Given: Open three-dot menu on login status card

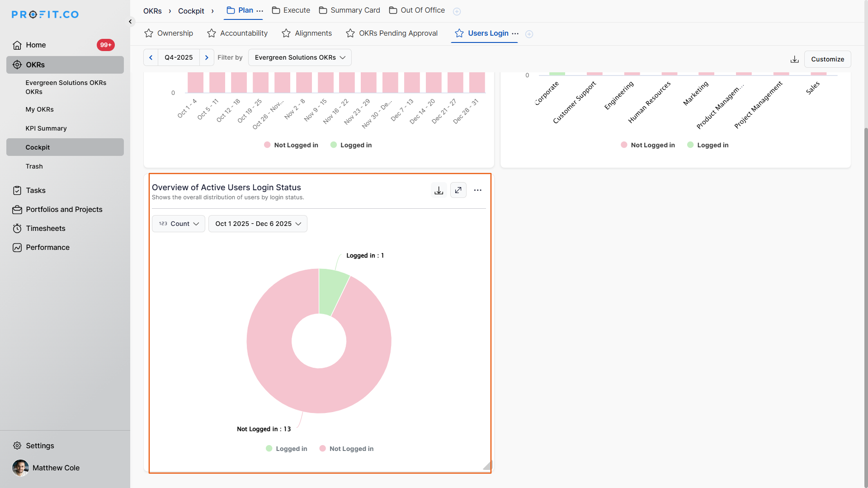Looking at the screenshot, I should (x=477, y=190).
